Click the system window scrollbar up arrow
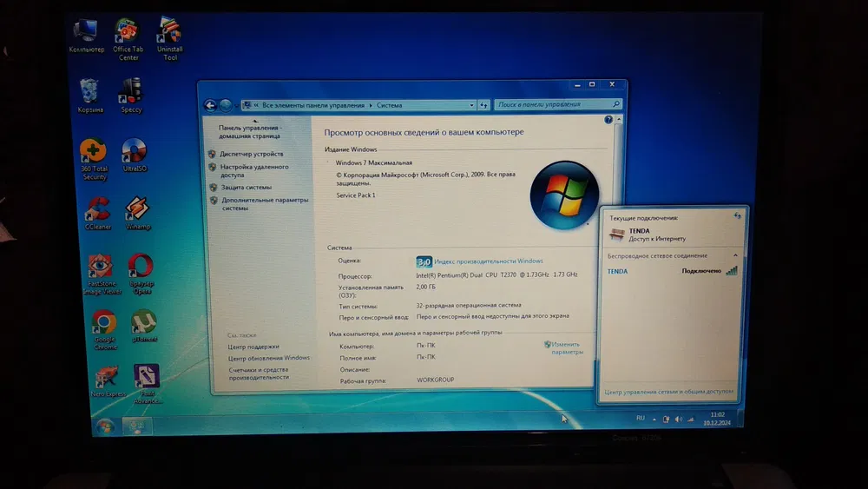Image resolution: width=868 pixels, height=489 pixels. (619, 120)
